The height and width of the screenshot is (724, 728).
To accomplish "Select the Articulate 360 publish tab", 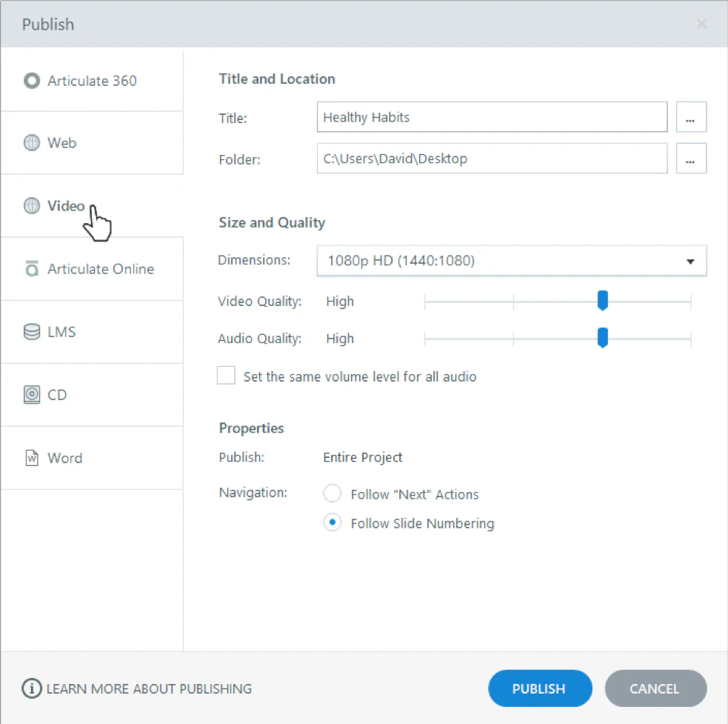I will pos(92,81).
